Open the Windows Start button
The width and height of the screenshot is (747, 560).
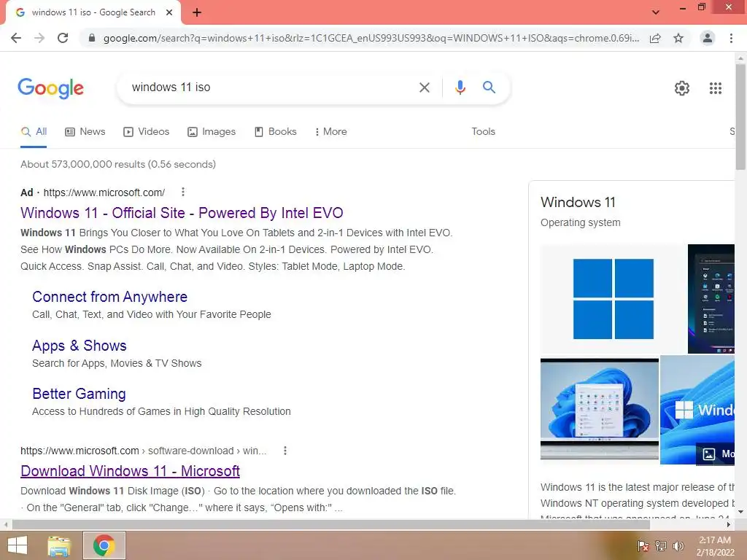coord(18,545)
